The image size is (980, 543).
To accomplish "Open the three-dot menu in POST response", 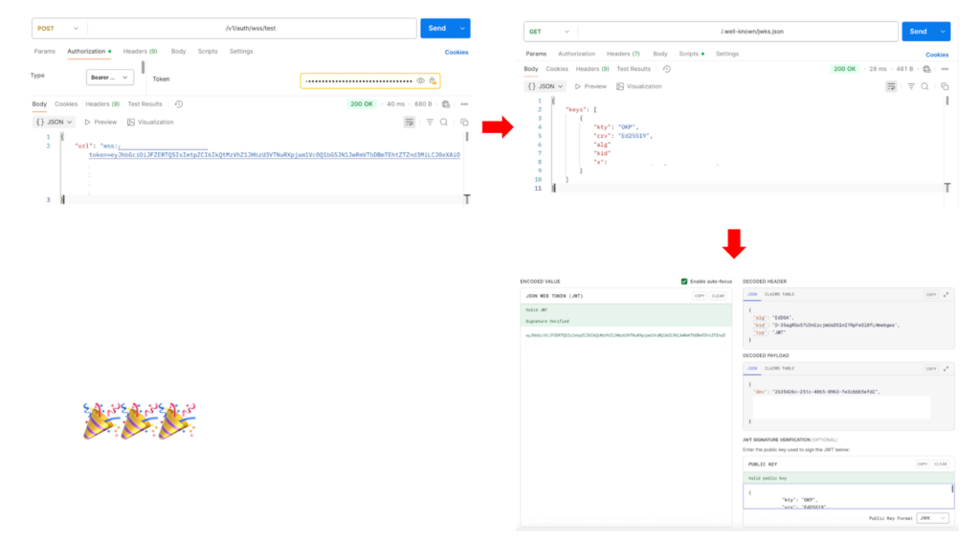I will (464, 103).
